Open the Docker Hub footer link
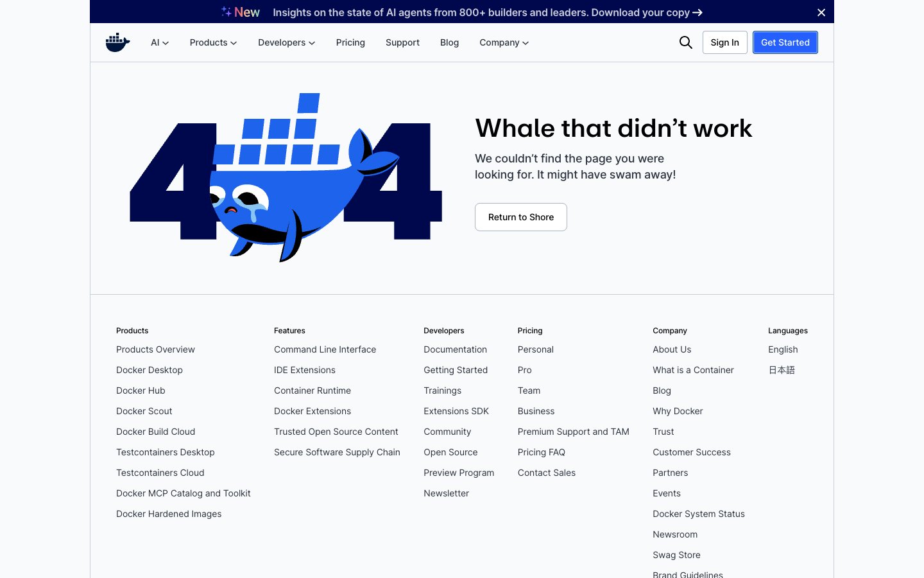 pyautogui.click(x=141, y=390)
